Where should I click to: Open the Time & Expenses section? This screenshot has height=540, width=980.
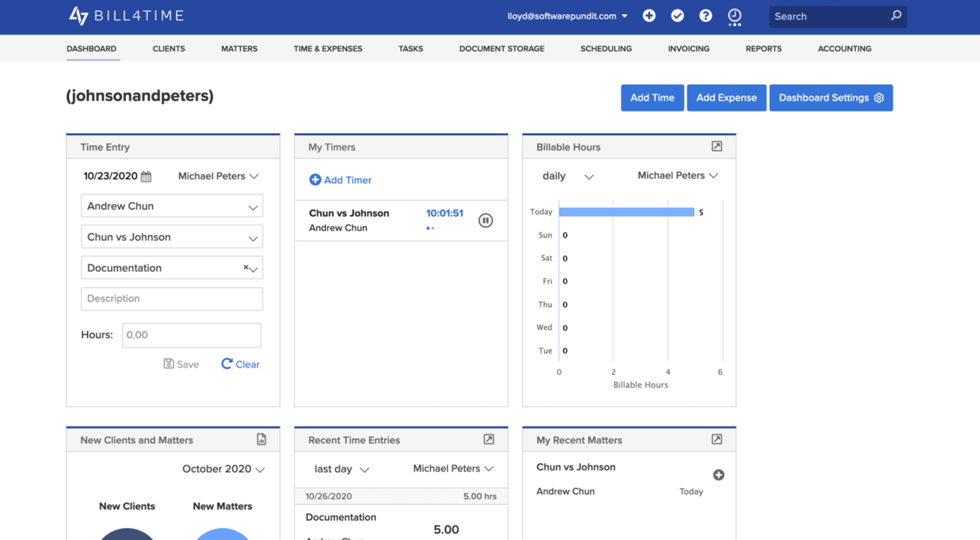click(328, 48)
